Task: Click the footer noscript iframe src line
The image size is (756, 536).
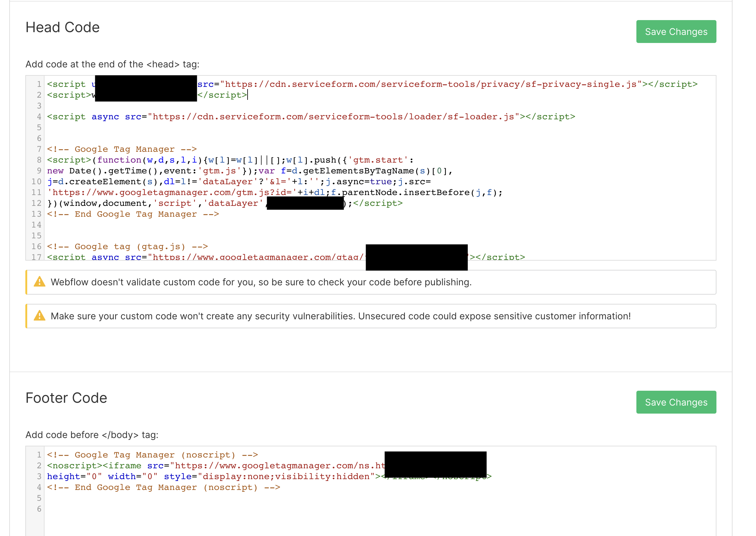Action: [216, 466]
